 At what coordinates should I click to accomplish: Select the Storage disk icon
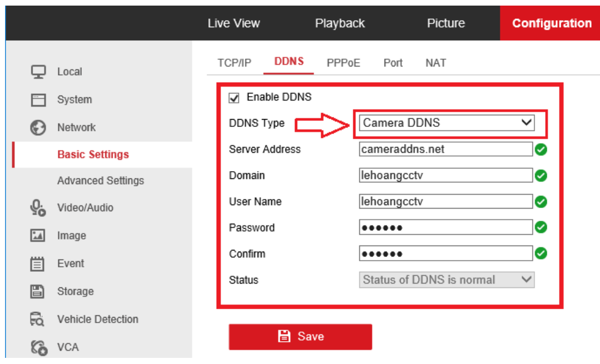38,291
